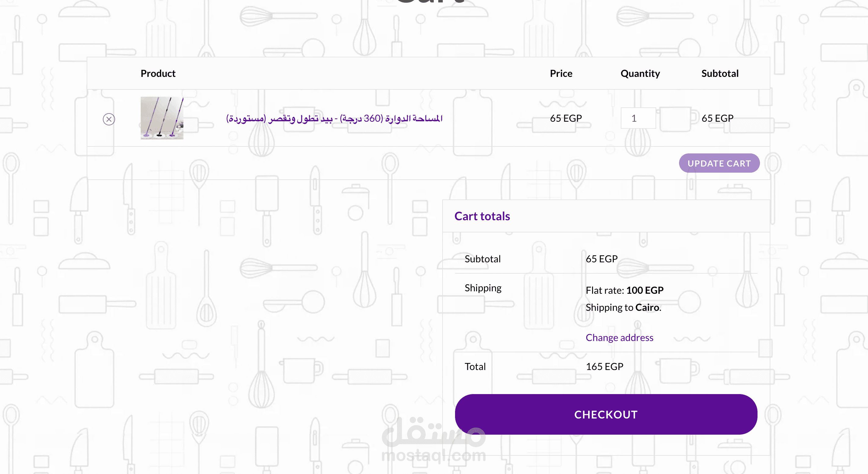Screen dimensions: 868x474
Task: Proceed with the Checkout button
Action: tap(606, 415)
